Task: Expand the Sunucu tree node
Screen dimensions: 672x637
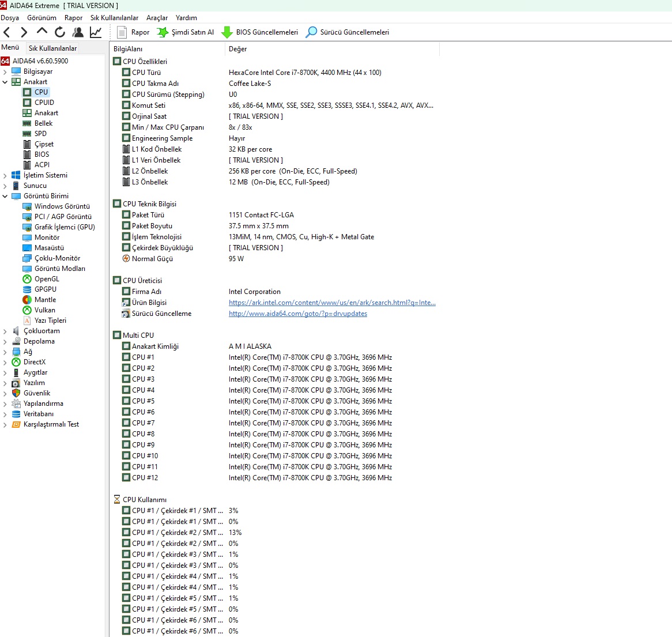Action: click(x=5, y=186)
